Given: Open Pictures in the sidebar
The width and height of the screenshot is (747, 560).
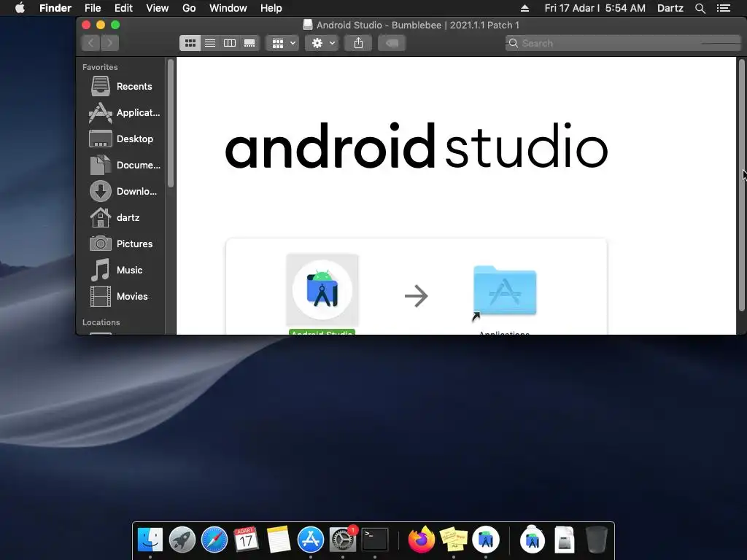Looking at the screenshot, I should [121, 244].
